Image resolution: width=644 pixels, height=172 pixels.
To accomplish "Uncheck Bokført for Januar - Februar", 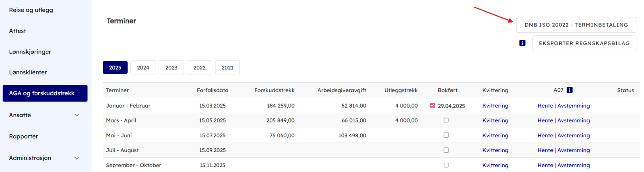I will [x=432, y=106].
